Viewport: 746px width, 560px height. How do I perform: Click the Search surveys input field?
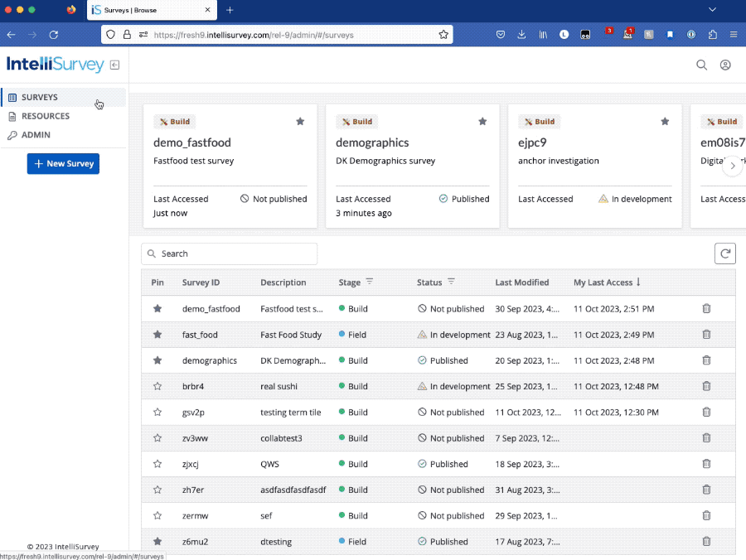click(230, 253)
